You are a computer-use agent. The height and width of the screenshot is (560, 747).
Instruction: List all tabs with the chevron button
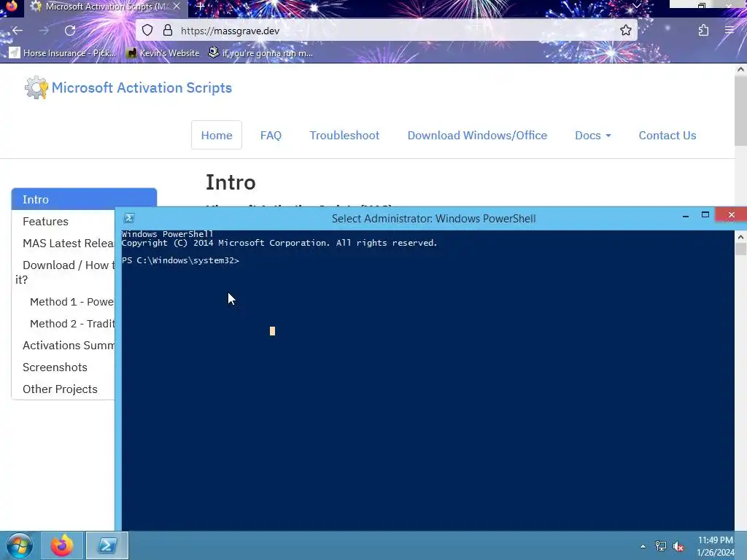click(x=636, y=6)
